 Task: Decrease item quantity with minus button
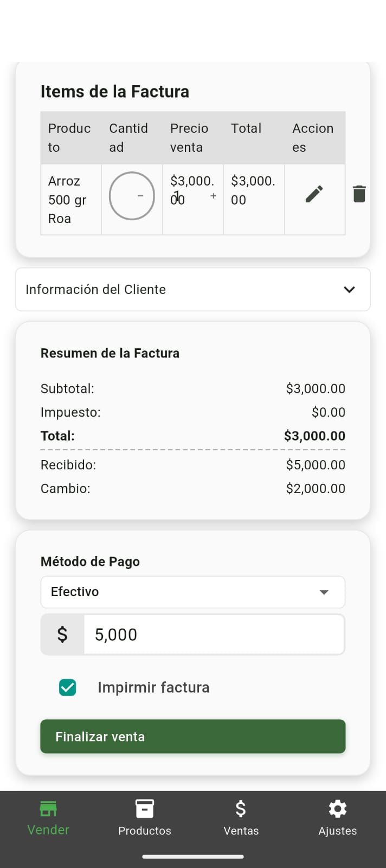(140, 196)
